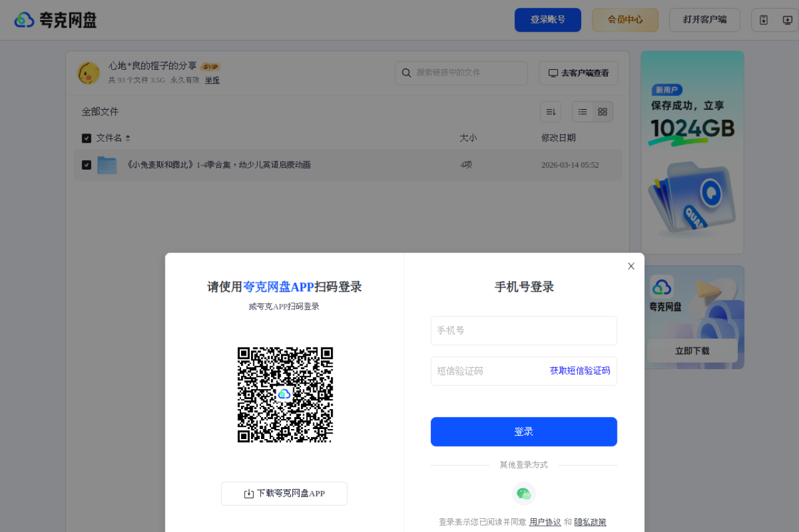Click the mobile app download icon in header
This screenshot has width=799, height=532.
click(x=763, y=19)
